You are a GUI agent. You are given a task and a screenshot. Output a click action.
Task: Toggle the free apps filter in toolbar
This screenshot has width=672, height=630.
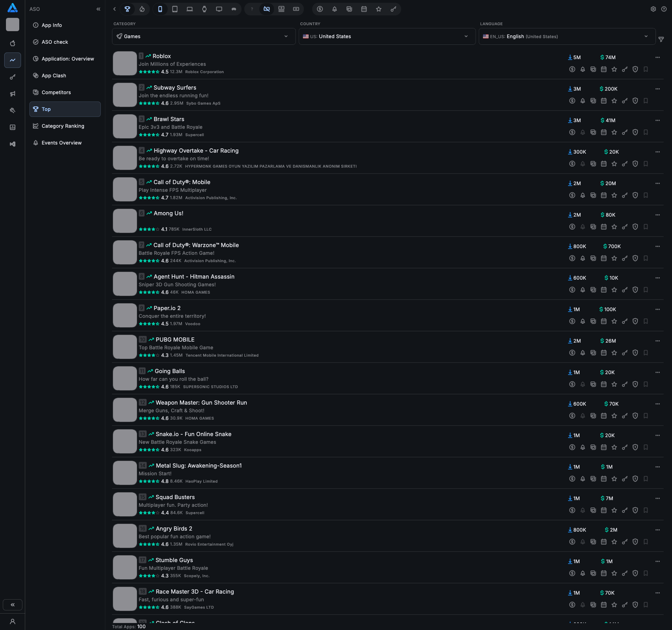coord(267,9)
